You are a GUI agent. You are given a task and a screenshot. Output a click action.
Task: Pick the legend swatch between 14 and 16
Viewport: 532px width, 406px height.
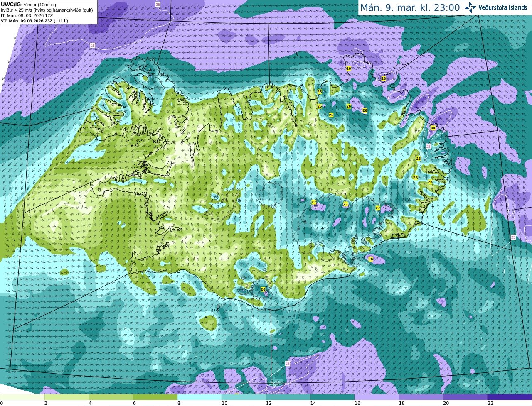[332, 397]
